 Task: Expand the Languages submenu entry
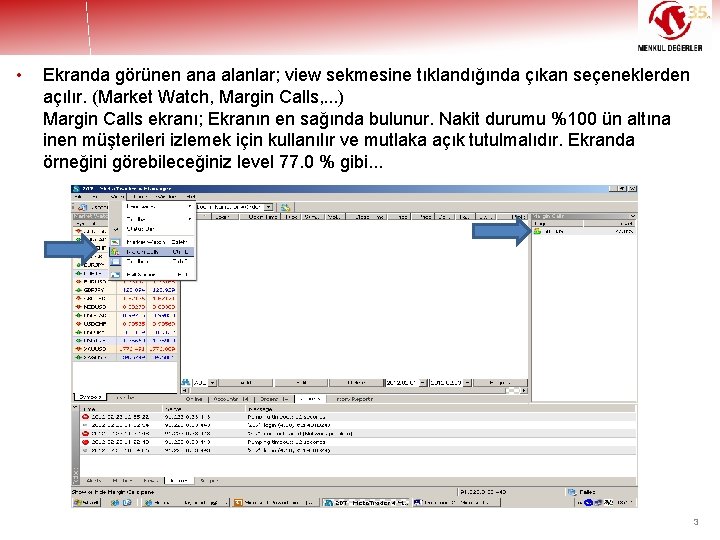[152, 207]
